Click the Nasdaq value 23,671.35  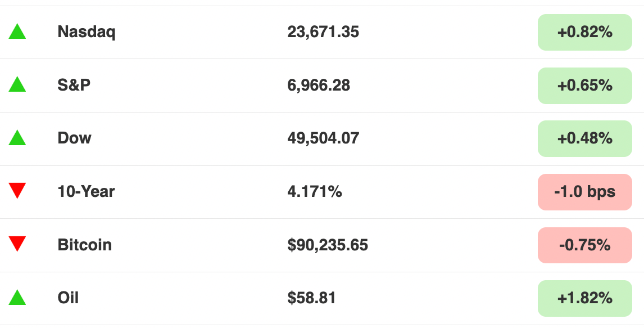click(323, 32)
